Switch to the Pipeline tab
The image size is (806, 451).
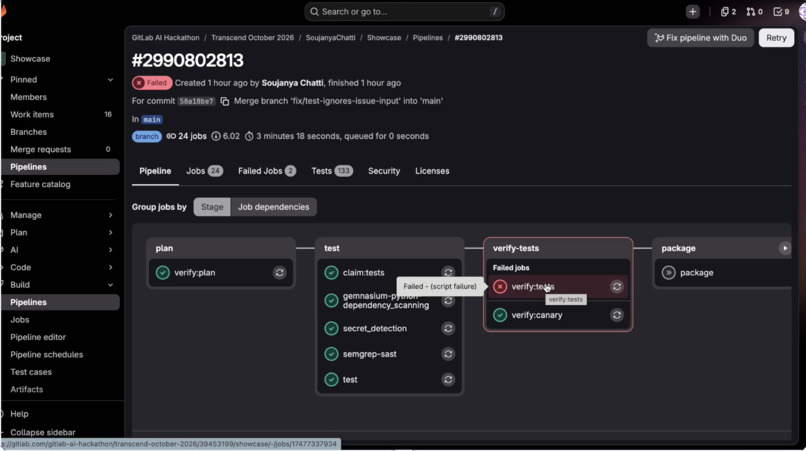click(x=155, y=171)
